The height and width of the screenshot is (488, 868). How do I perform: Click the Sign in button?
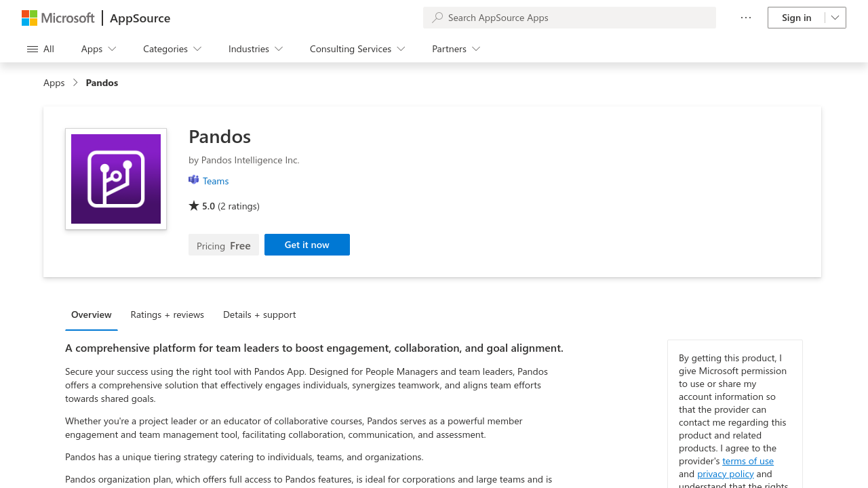pyautogui.click(x=796, y=18)
